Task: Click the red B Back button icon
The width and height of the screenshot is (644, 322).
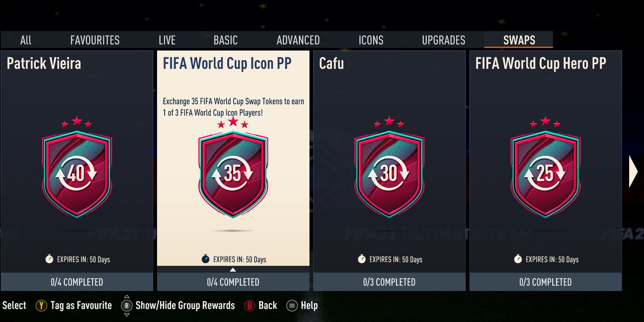Action: [250, 306]
